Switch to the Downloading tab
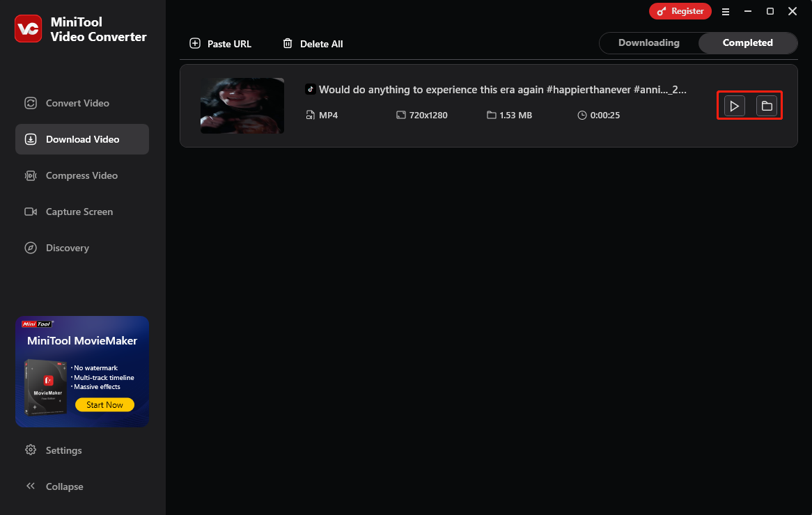Screen dimensions: 812x515 coord(648,43)
